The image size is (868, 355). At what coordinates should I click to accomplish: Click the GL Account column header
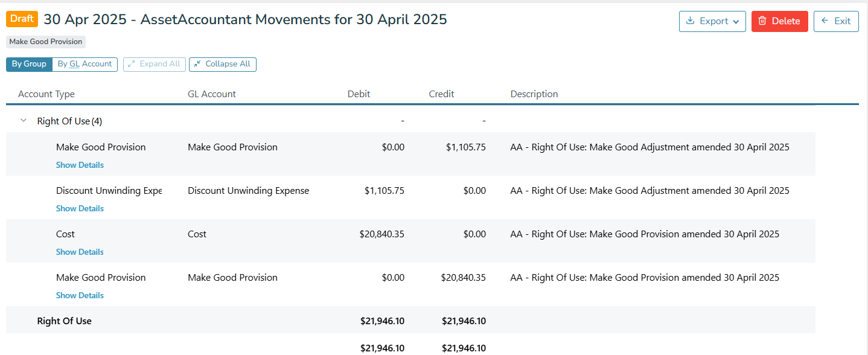pyautogui.click(x=212, y=94)
